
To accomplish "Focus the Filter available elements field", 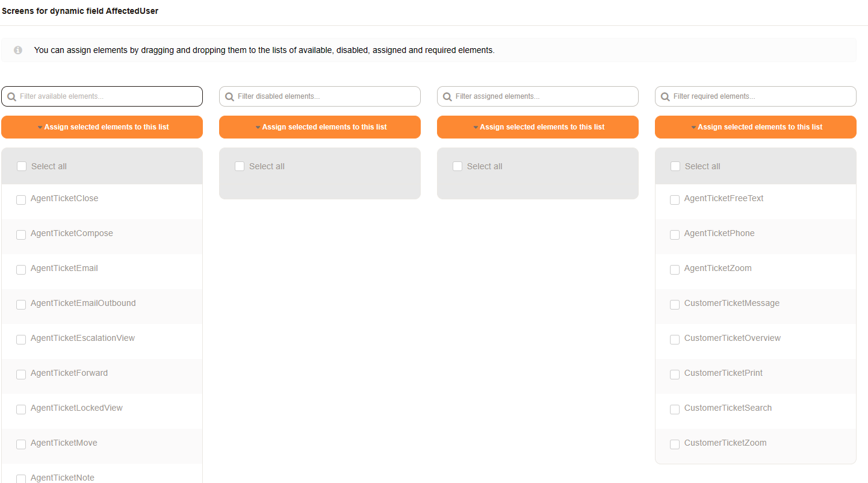I will [108, 96].
